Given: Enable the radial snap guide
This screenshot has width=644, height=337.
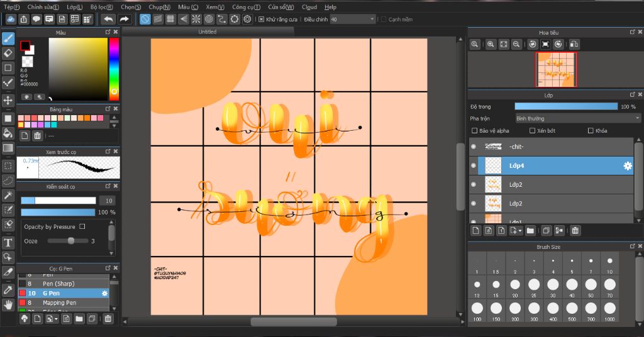Looking at the screenshot, I should 196,19.
